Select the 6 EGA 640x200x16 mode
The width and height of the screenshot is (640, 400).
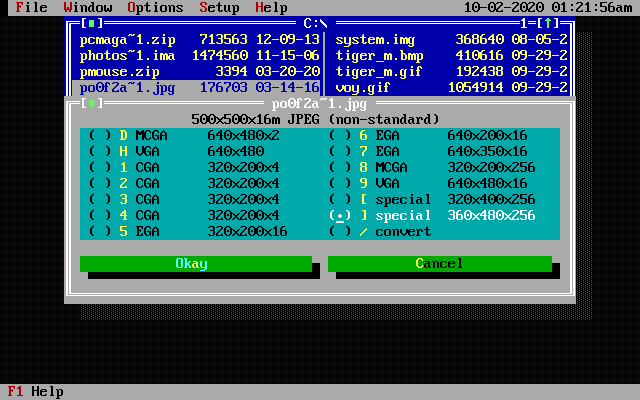point(428,136)
